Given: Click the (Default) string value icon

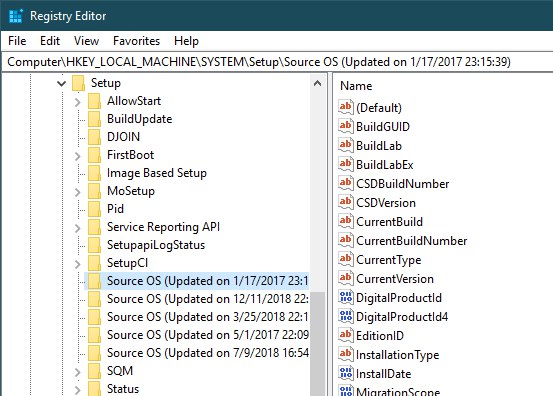Looking at the screenshot, I should point(346,107).
